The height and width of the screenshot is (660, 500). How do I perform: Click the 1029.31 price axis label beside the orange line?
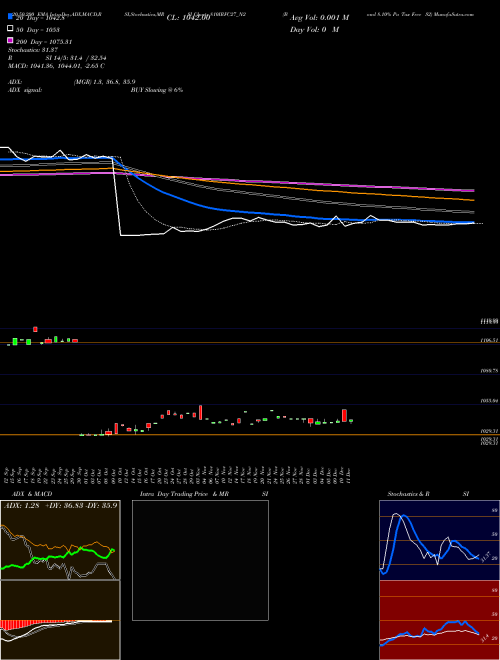point(489,431)
